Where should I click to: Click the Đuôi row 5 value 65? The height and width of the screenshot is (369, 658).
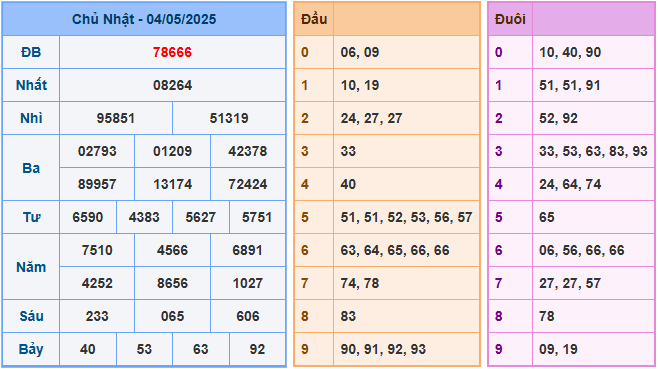[547, 217]
